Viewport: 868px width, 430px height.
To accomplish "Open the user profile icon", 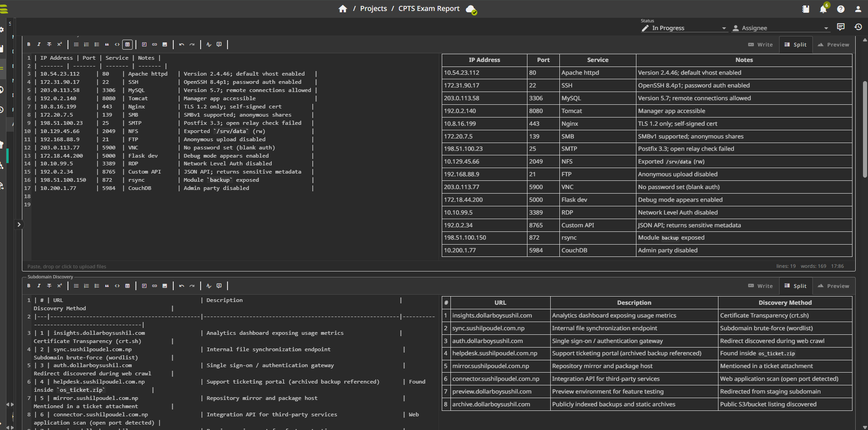I will [x=858, y=9].
